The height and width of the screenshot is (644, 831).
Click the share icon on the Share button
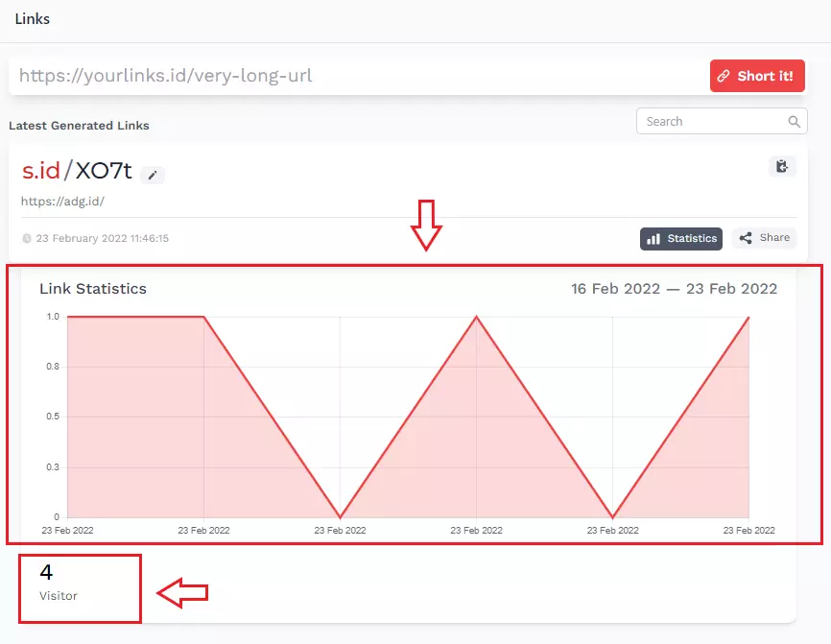click(746, 238)
